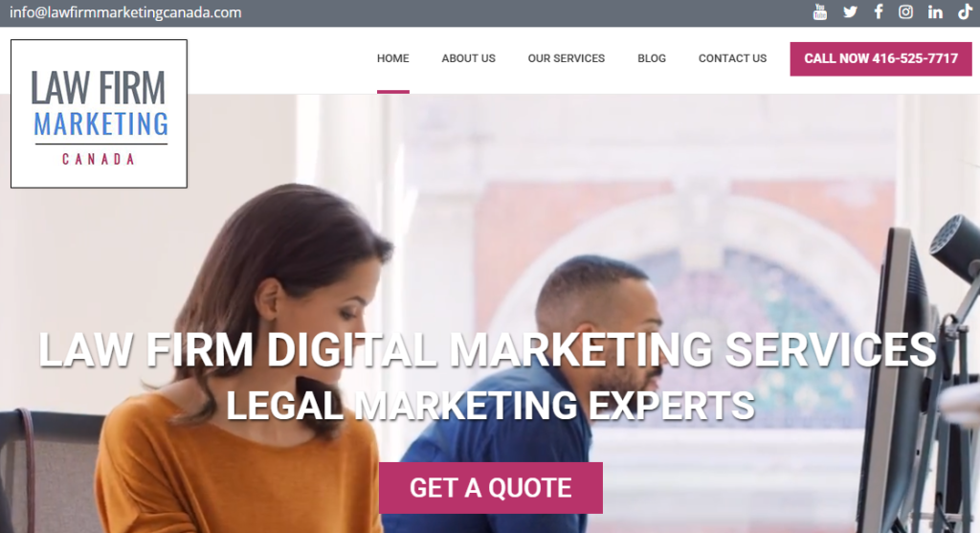This screenshot has height=533, width=980.
Task: Click the GET A QUOTE button
Action: coord(491,488)
